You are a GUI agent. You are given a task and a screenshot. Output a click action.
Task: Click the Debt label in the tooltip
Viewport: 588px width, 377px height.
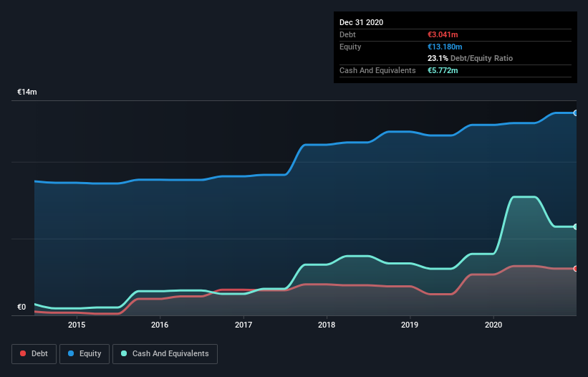pyautogui.click(x=347, y=34)
